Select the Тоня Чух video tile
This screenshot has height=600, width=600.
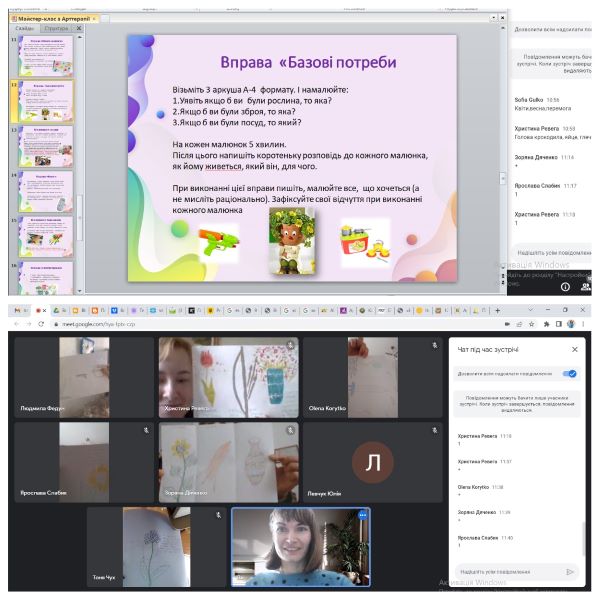tap(157, 547)
